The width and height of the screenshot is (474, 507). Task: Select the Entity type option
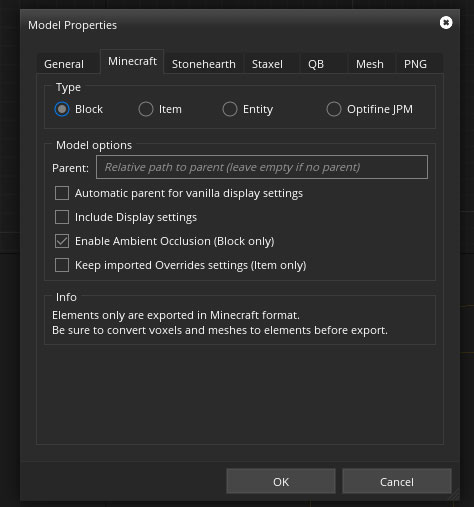[x=230, y=109]
